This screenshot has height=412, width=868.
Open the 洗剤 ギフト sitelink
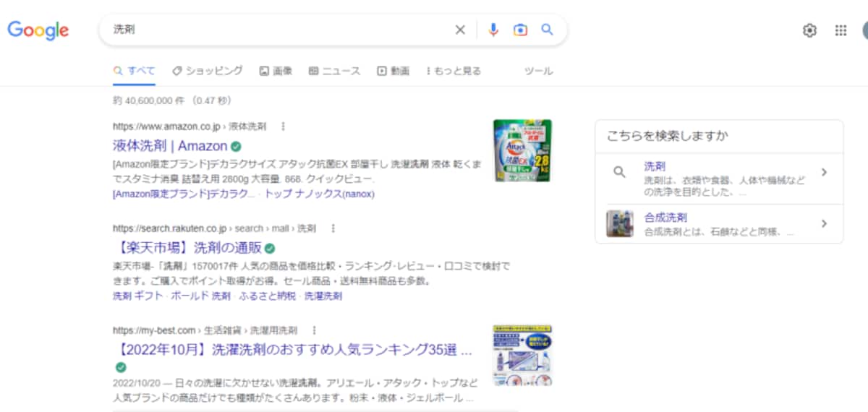pyautogui.click(x=138, y=296)
